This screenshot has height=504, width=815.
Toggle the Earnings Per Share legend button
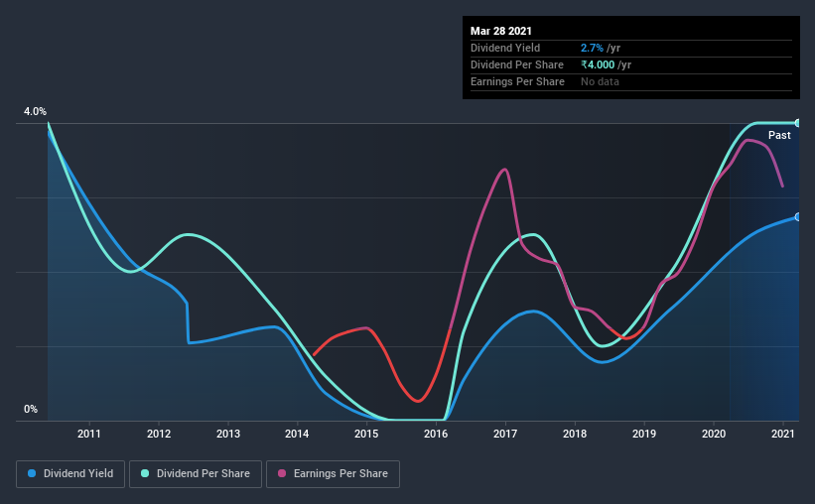click(x=333, y=474)
